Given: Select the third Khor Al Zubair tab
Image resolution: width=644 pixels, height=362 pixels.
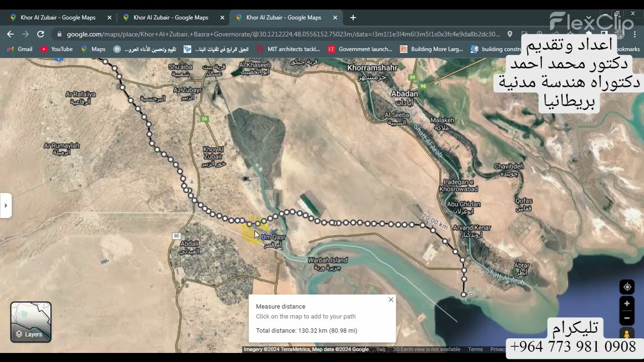Looking at the screenshot, I should pos(283,18).
